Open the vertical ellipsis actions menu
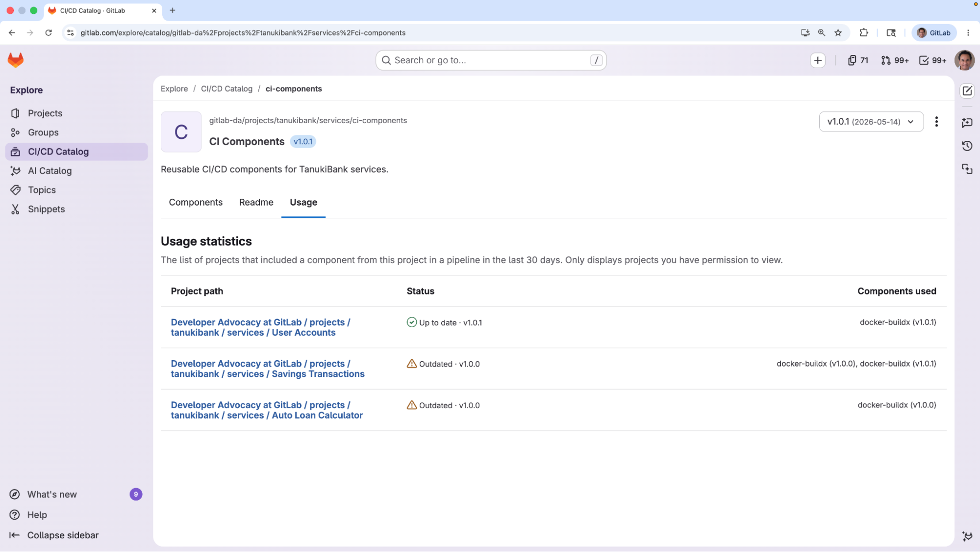Screen dimensions: 980x552 936,122
